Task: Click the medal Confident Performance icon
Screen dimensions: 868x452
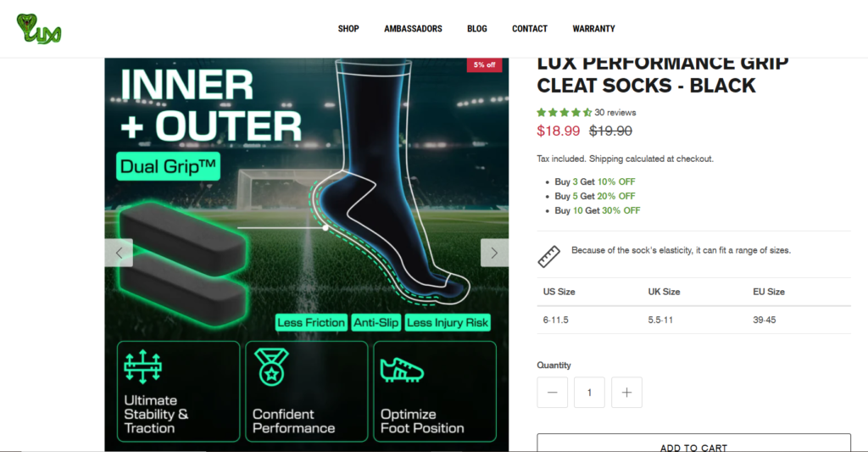Action: [x=271, y=366]
